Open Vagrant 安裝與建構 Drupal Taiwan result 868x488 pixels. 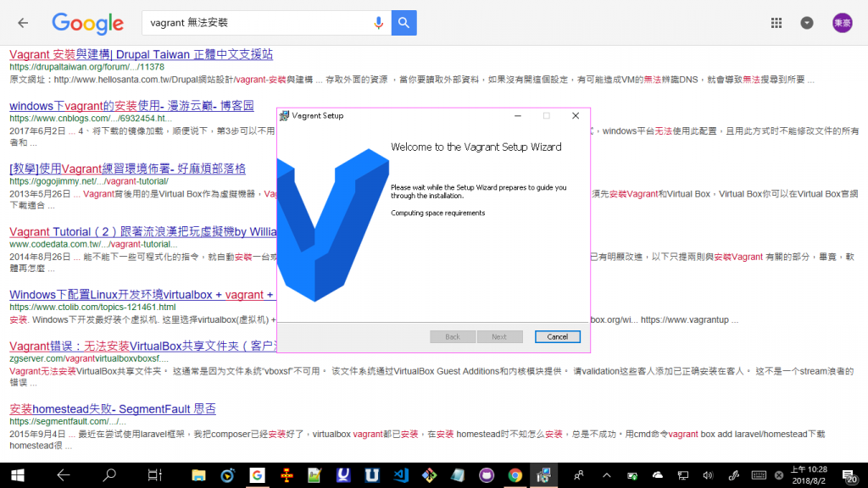point(142,54)
